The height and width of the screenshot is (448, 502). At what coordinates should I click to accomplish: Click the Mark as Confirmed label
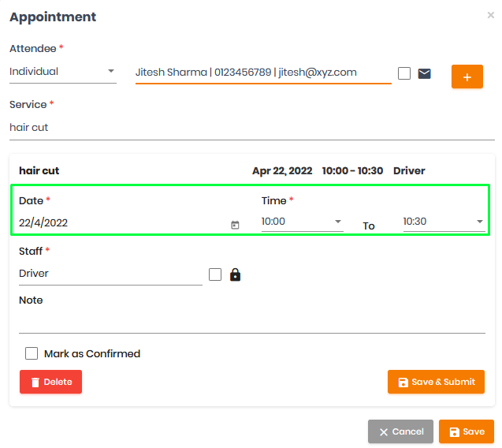point(92,354)
